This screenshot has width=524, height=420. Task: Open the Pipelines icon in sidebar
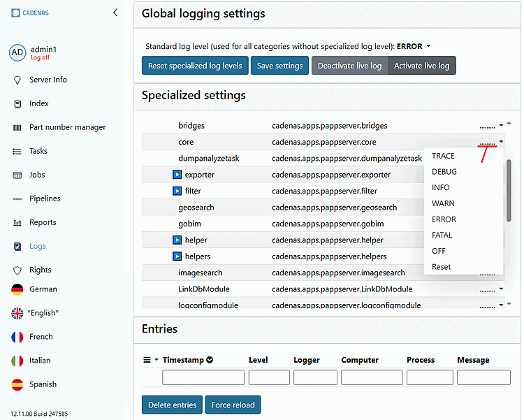pyautogui.click(x=17, y=199)
